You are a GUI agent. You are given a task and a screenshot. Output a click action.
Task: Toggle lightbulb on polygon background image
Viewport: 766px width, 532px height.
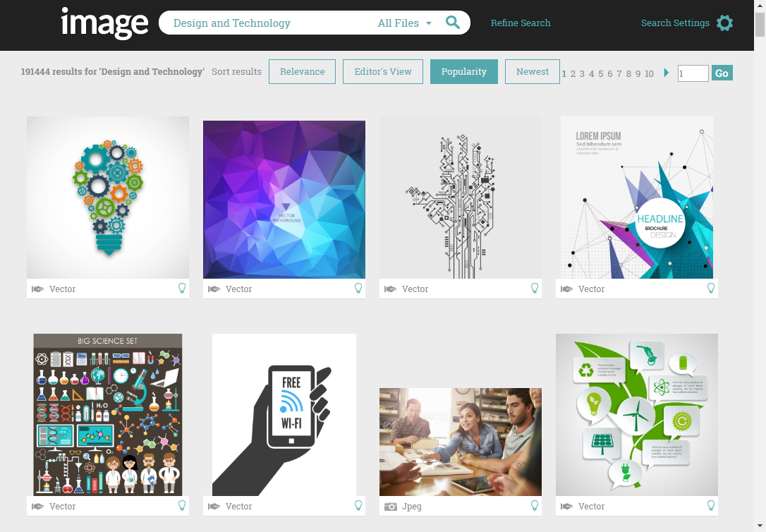358,289
